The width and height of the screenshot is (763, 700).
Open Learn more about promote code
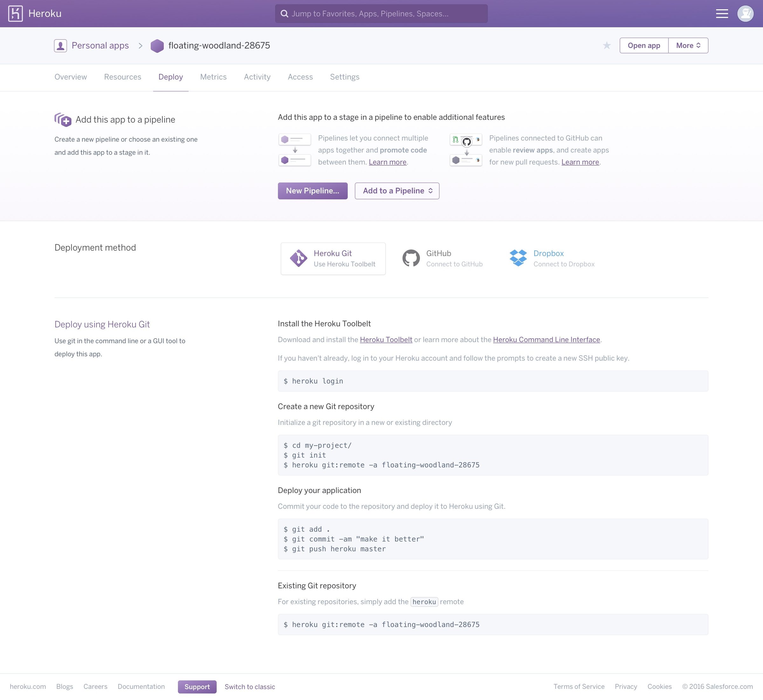coord(388,162)
